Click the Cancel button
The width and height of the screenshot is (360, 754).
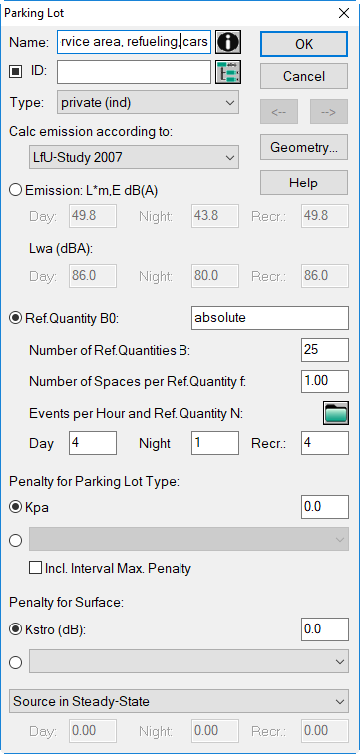coord(304,76)
